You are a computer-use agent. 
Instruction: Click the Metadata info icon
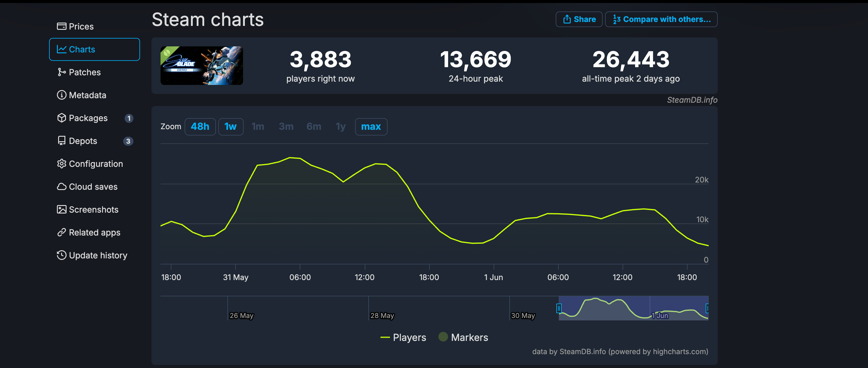pos(62,95)
